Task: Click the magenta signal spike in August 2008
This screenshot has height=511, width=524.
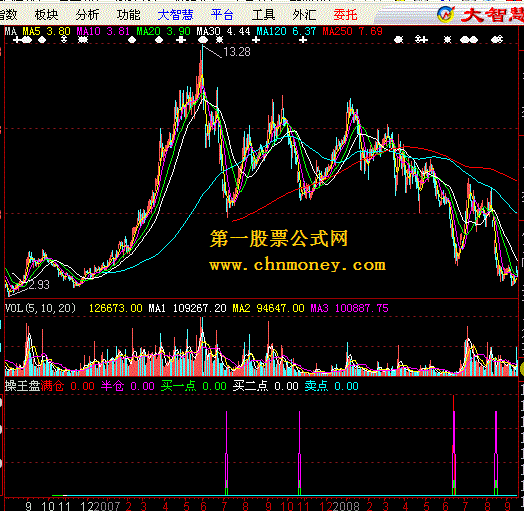Action: click(x=496, y=453)
